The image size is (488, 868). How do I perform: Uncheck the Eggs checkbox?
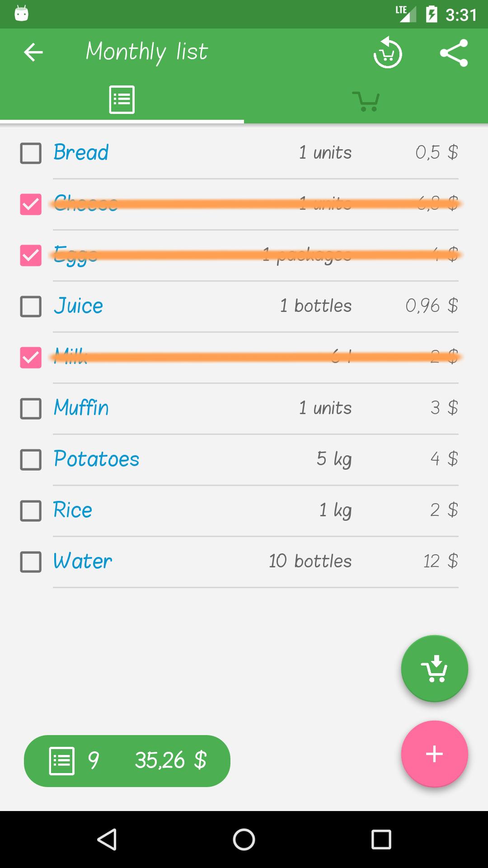[31, 255]
